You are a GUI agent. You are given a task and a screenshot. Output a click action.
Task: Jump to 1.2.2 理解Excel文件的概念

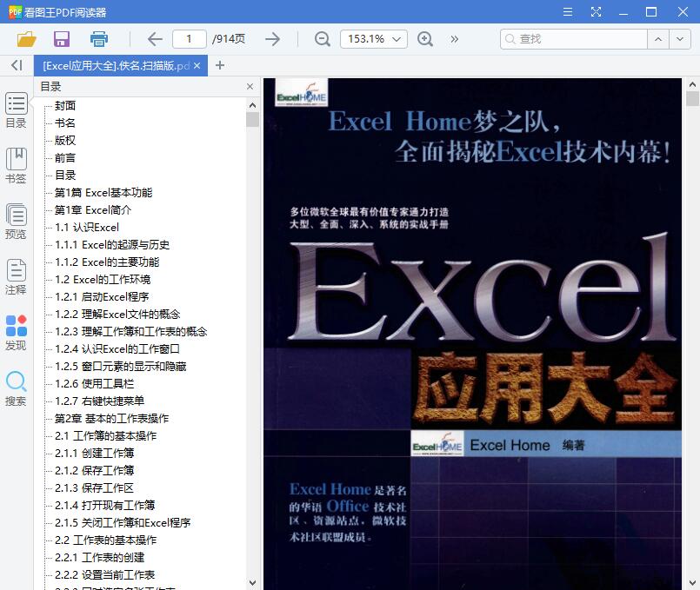[x=117, y=315]
